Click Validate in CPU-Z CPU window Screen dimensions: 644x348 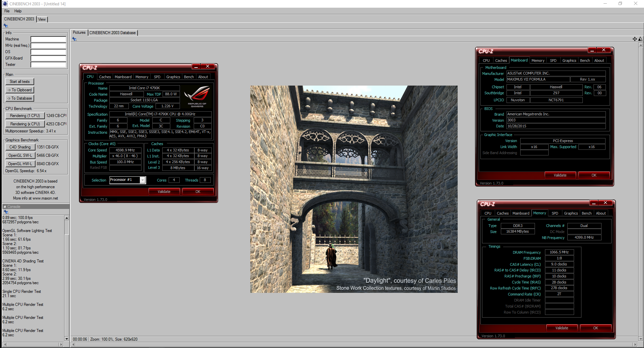pyautogui.click(x=164, y=192)
